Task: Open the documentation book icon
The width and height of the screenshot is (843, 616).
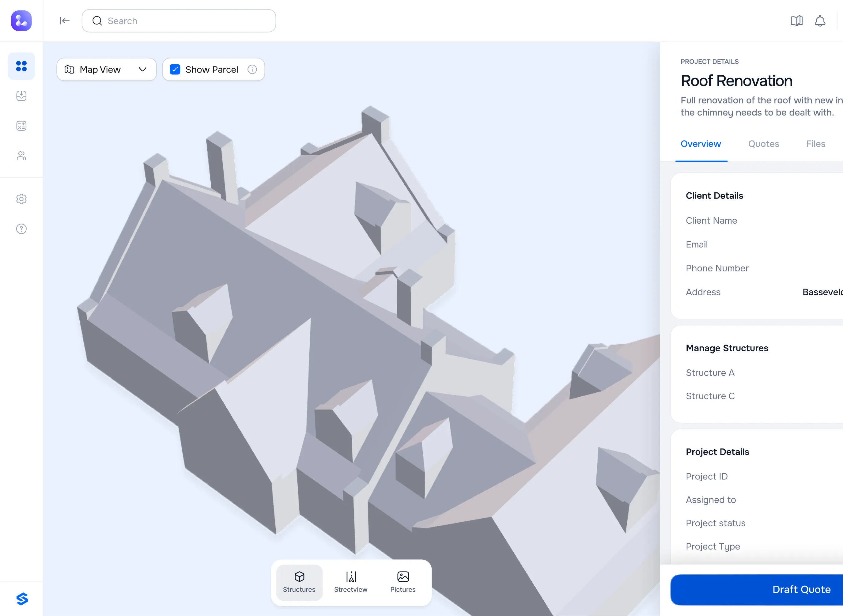Action: pos(796,21)
